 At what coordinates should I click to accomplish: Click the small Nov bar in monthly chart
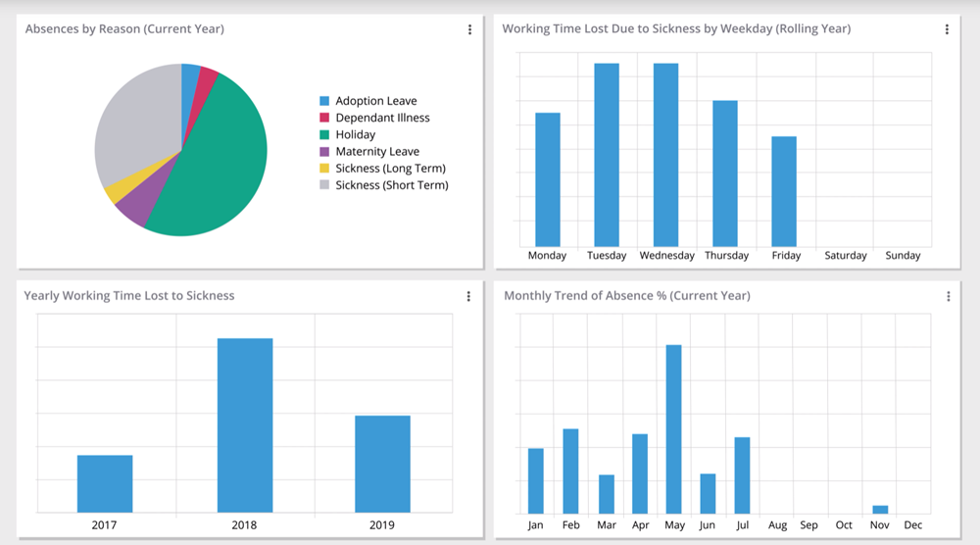click(x=880, y=510)
